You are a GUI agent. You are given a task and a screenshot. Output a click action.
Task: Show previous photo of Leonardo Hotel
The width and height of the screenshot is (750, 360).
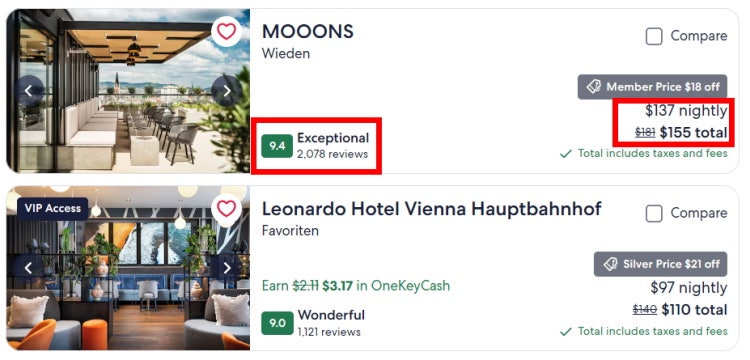click(29, 268)
